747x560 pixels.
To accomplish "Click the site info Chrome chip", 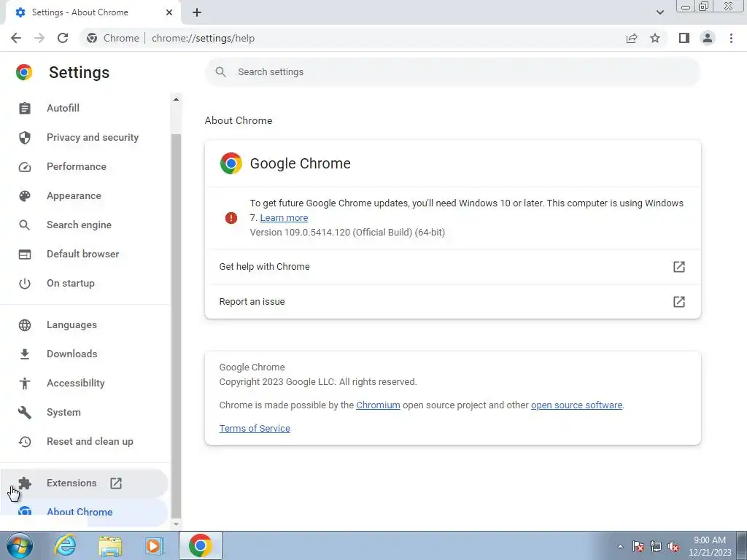I will pos(113,38).
